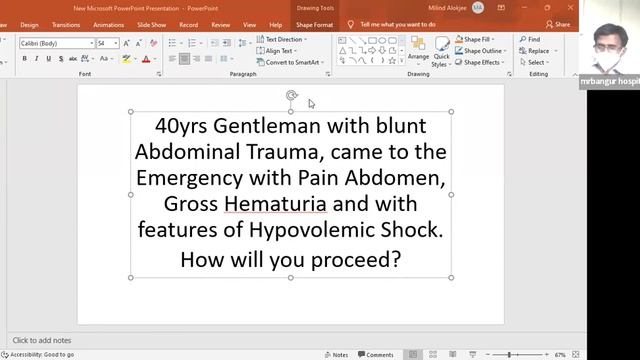640x360 pixels.
Task: Toggle center alignment
Action: pyautogui.click(x=184, y=59)
